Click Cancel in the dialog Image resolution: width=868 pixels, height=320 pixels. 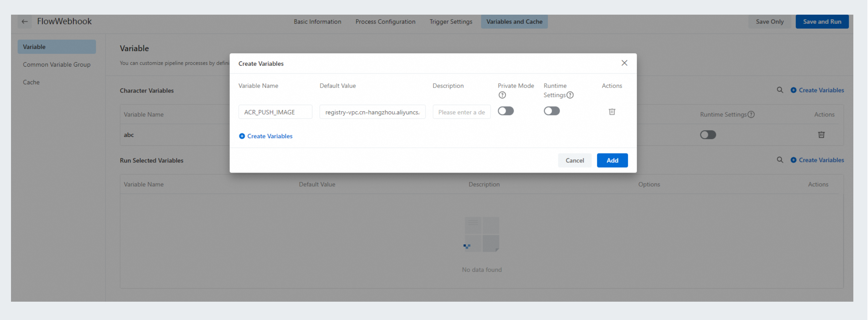575,160
